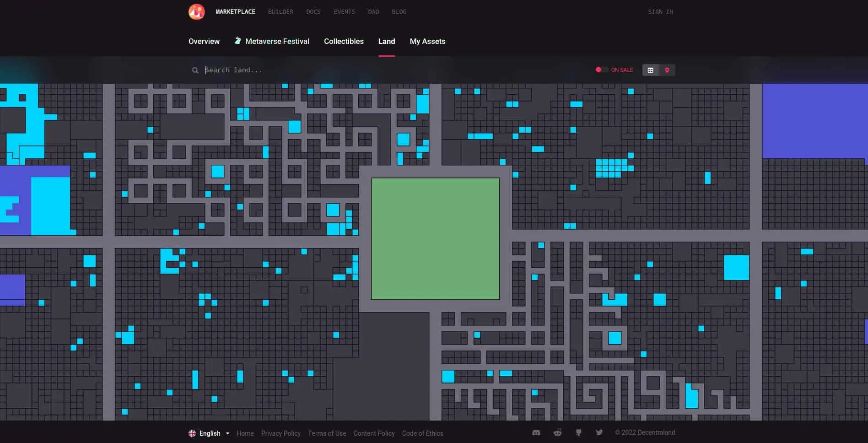Open the Content Policy link
The height and width of the screenshot is (443, 868).
tap(374, 433)
